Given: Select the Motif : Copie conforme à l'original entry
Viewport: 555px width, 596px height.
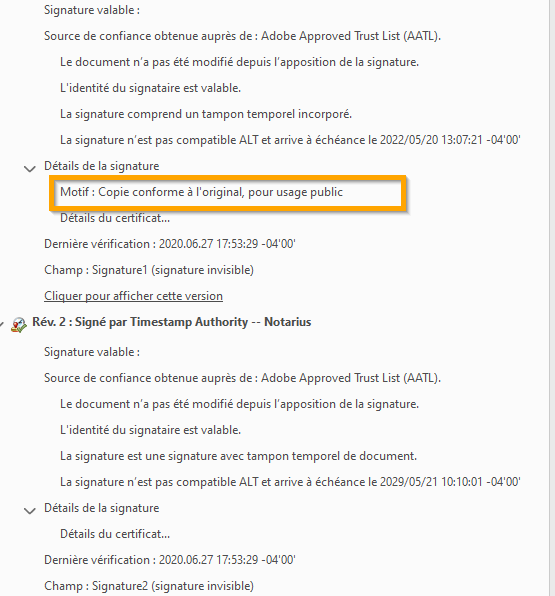Looking at the screenshot, I should point(201,192).
